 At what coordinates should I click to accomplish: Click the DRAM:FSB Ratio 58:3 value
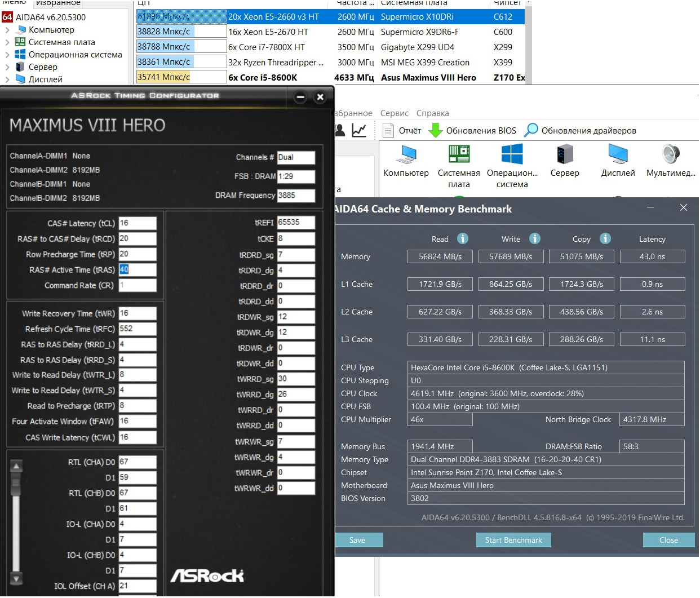[x=652, y=446]
